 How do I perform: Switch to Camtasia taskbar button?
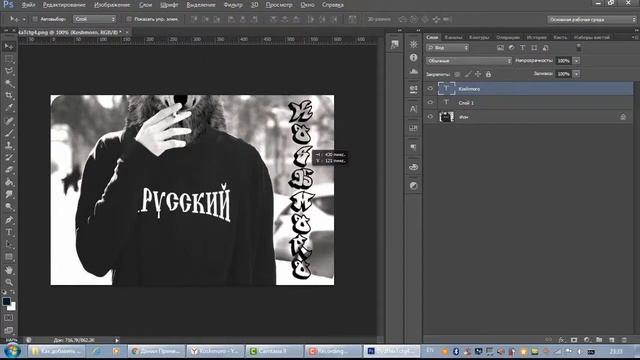pos(275,351)
